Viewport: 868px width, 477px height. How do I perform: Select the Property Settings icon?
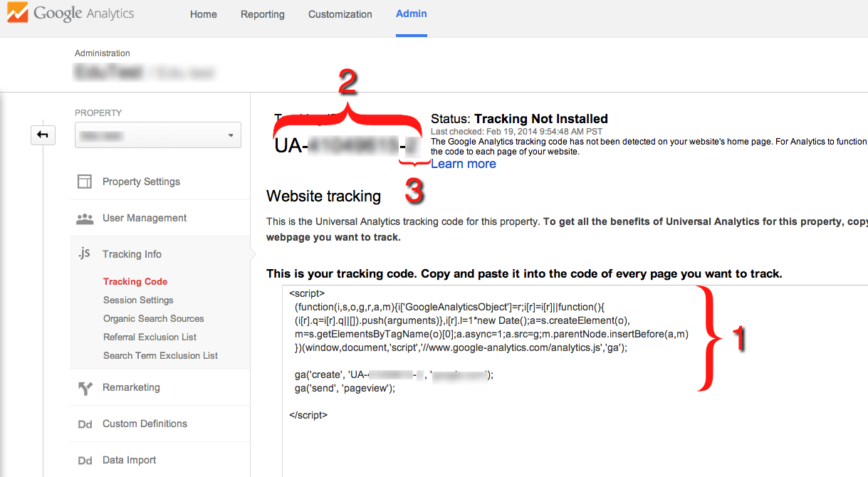(x=84, y=182)
